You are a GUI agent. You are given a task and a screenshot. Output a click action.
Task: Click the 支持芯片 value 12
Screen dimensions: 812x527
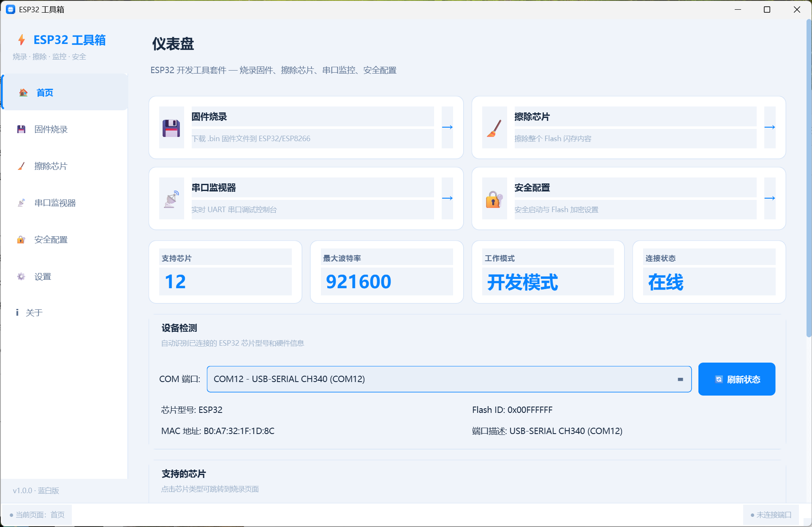[x=175, y=281]
